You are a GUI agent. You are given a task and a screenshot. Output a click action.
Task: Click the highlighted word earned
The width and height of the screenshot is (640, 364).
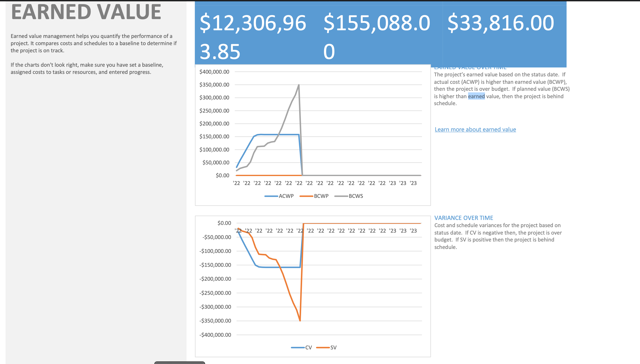476,96
